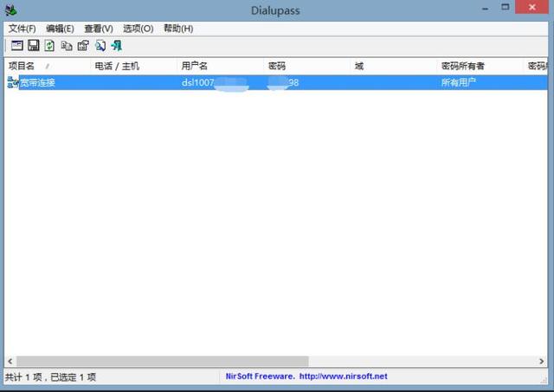The image size is (554, 392).
Task: Open the 编辑(E) menu
Action: point(60,29)
